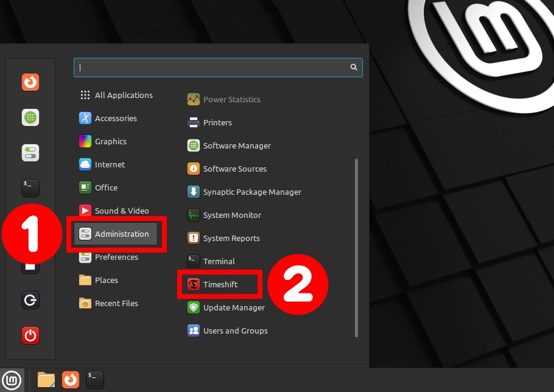This screenshot has width=554, height=392.
Task: Open System Reports
Action: (x=223, y=239)
